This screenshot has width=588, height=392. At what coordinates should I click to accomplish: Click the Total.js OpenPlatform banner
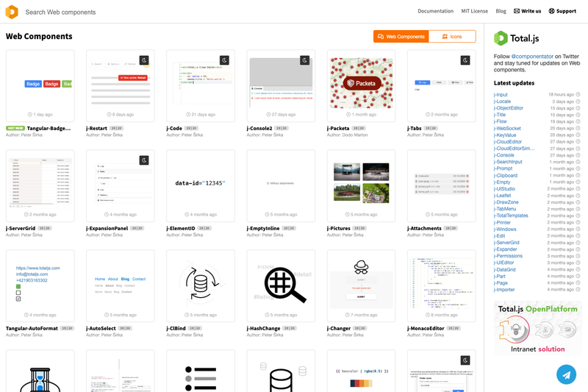click(538, 328)
